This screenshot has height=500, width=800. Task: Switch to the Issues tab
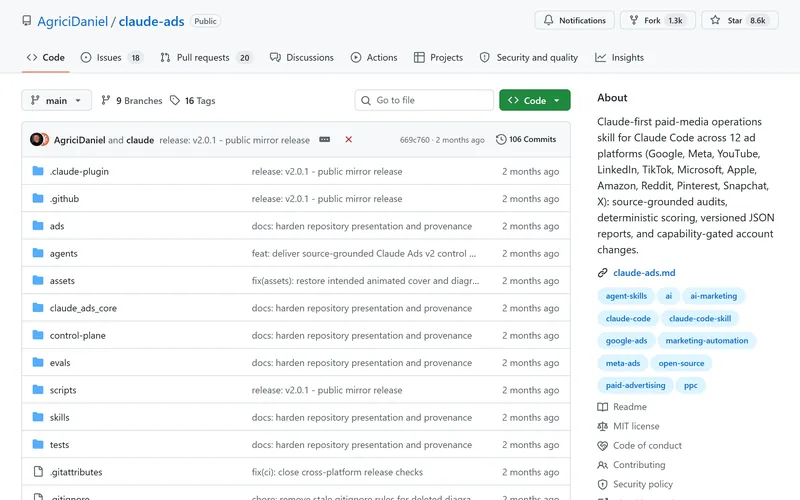pos(112,57)
